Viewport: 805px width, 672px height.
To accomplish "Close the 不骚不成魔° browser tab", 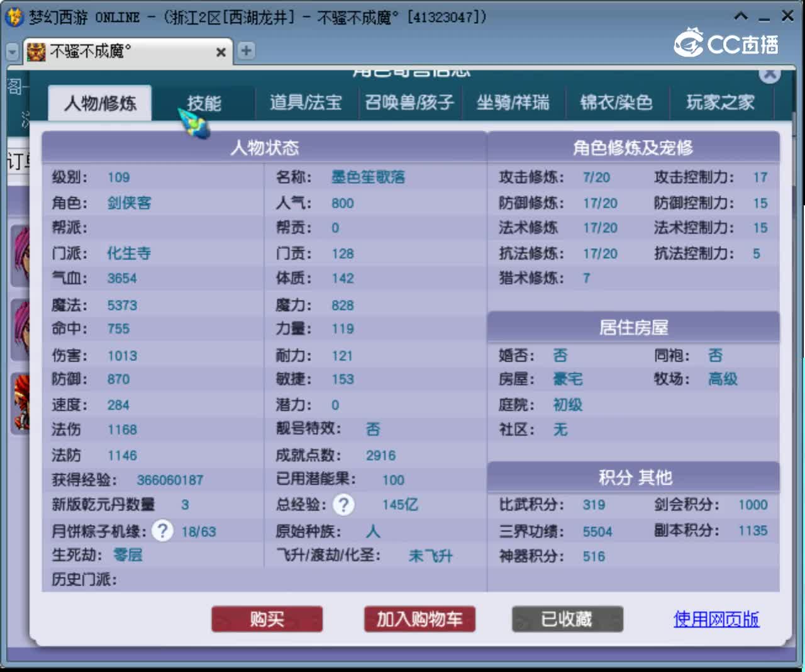I will click(221, 52).
